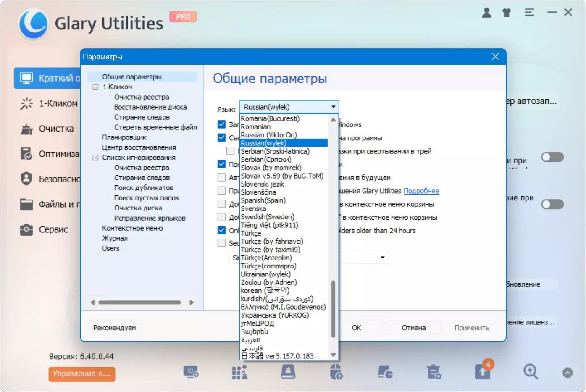
Task: Open the trash-with-gear uninstall icon in dock
Action: click(x=434, y=372)
